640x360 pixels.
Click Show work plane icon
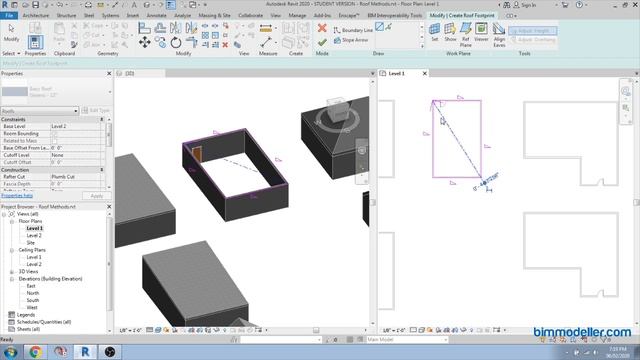450,32
